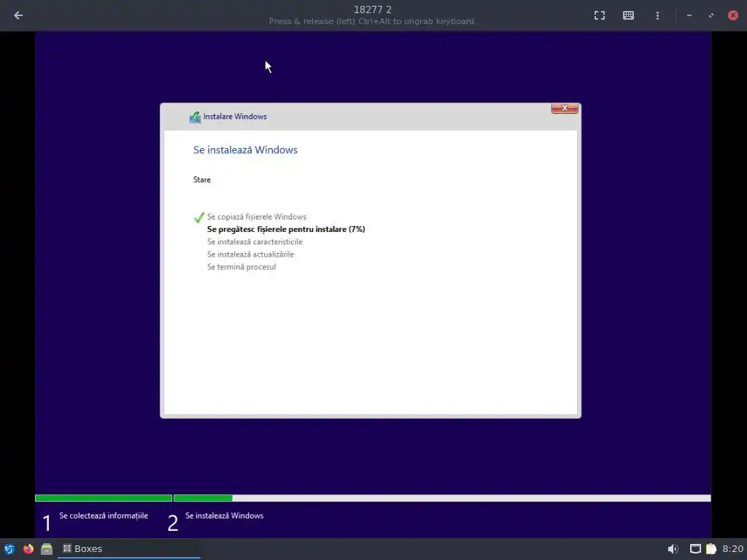Open the file manager icon in taskbar

(x=47, y=549)
